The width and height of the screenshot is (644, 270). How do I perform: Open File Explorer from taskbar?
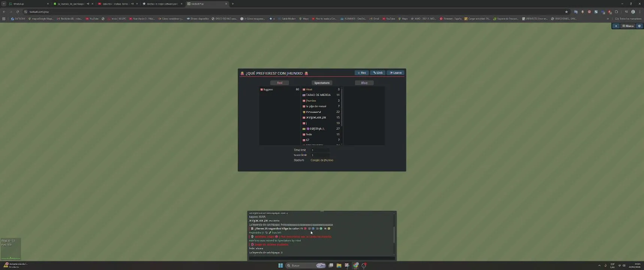tap(339, 265)
